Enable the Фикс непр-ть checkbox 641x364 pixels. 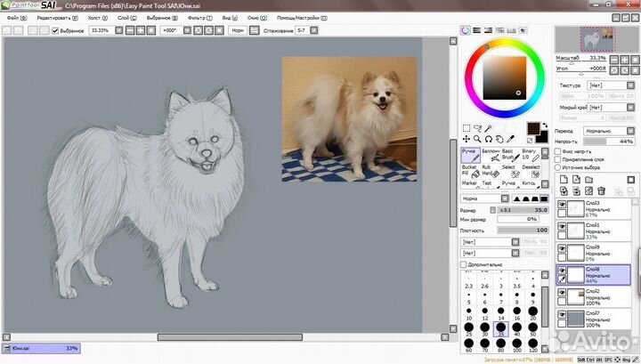[558, 151]
